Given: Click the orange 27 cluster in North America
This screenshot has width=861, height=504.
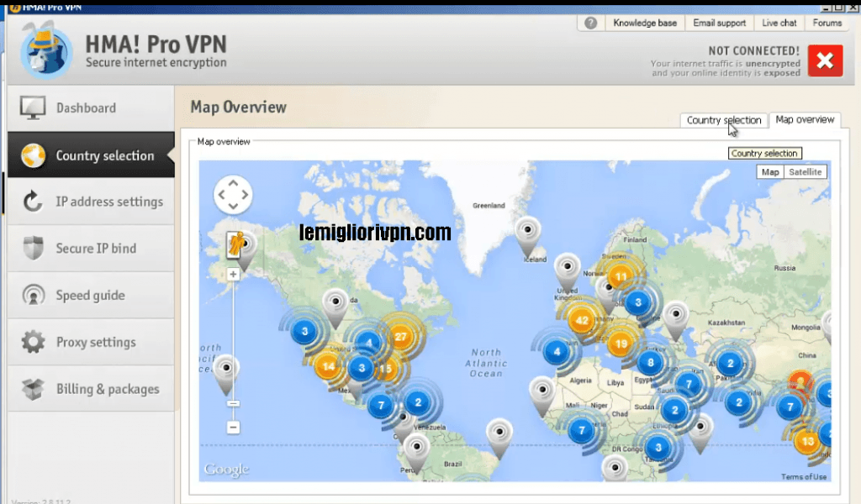Looking at the screenshot, I should (x=400, y=336).
